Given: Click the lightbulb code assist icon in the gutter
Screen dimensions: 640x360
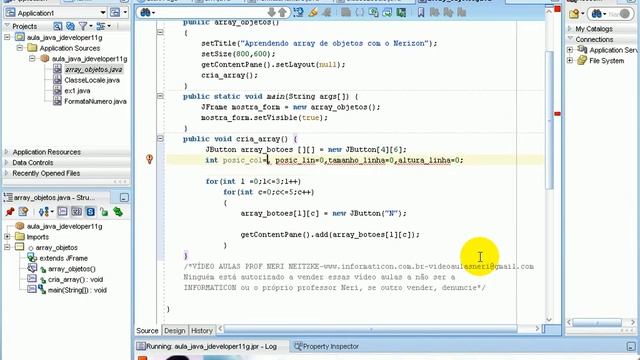Looking at the screenshot, I should [149, 159].
